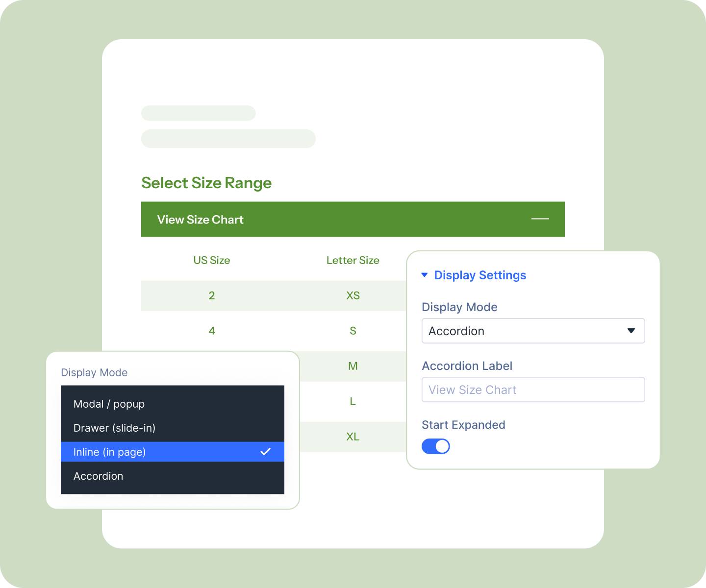Click the Select Size Range heading
This screenshot has width=706, height=588.
(206, 183)
